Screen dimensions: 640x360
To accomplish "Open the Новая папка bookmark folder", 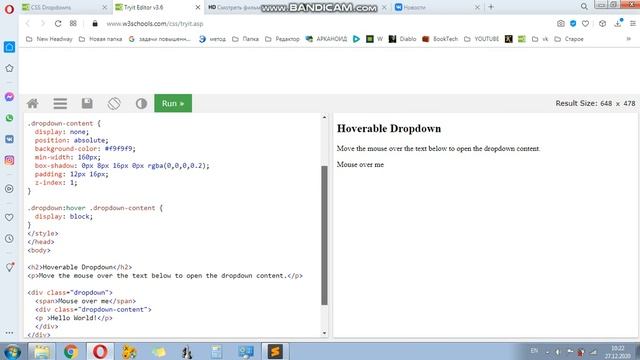I will click(x=100, y=39).
